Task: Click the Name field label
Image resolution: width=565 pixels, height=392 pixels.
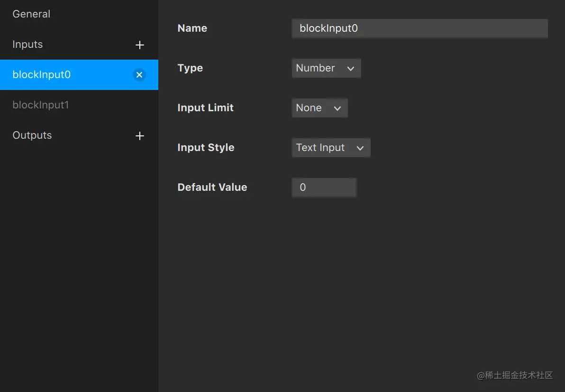Action: click(x=192, y=28)
